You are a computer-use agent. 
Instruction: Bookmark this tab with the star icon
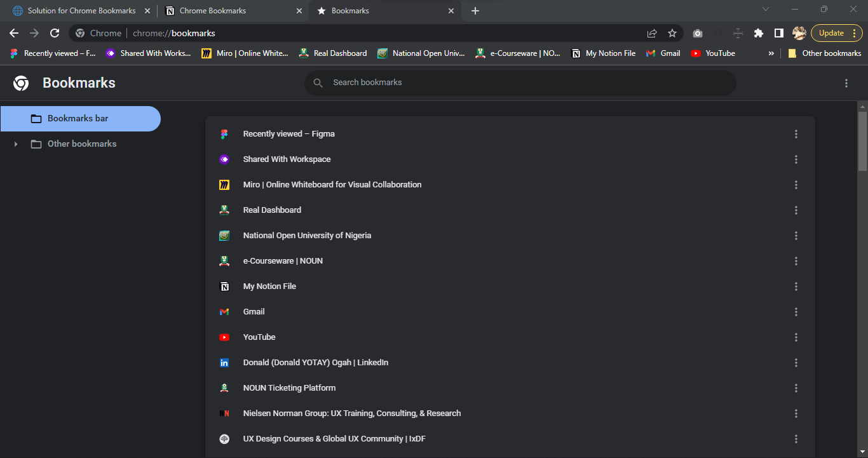click(672, 33)
